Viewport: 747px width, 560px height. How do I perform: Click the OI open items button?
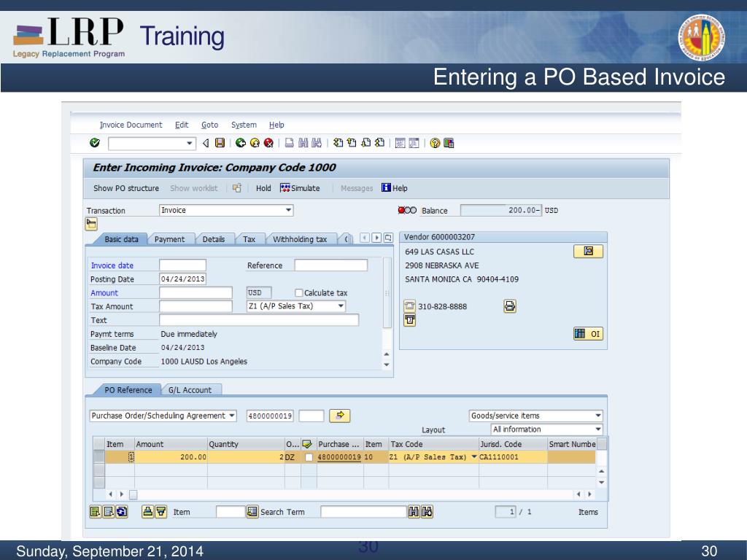tap(589, 334)
